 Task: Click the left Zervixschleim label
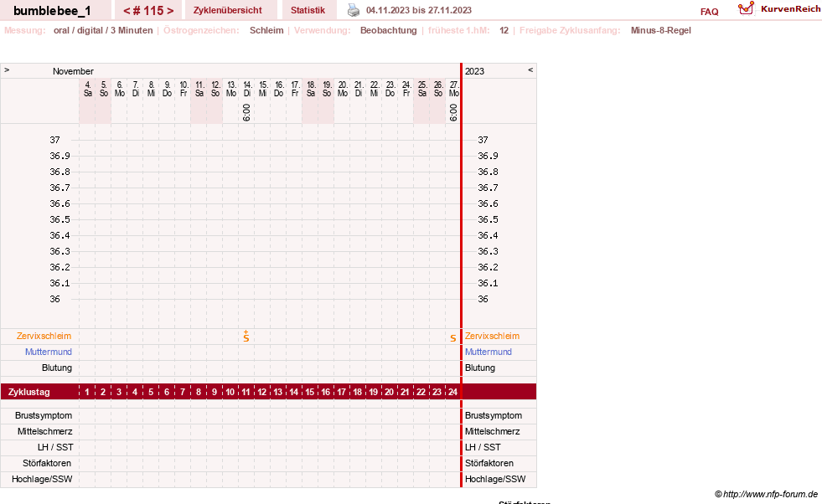click(44, 337)
